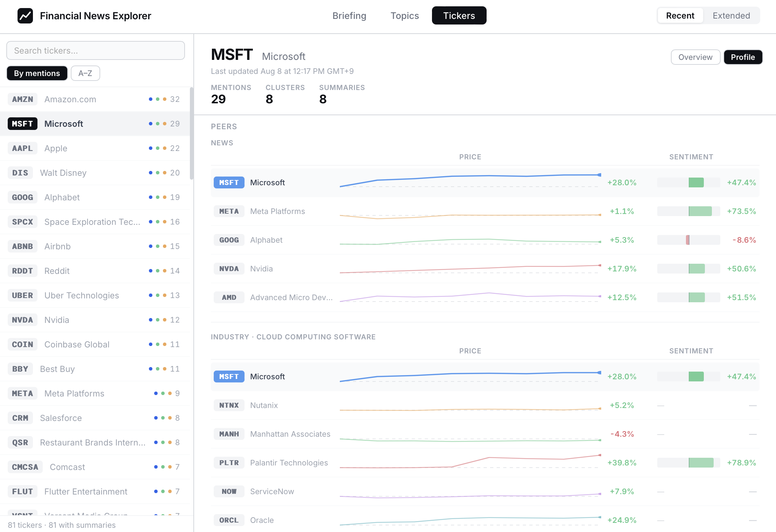Select META Meta Platforms in the sidebar
The image size is (776, 532).
(x=95, y=393)
